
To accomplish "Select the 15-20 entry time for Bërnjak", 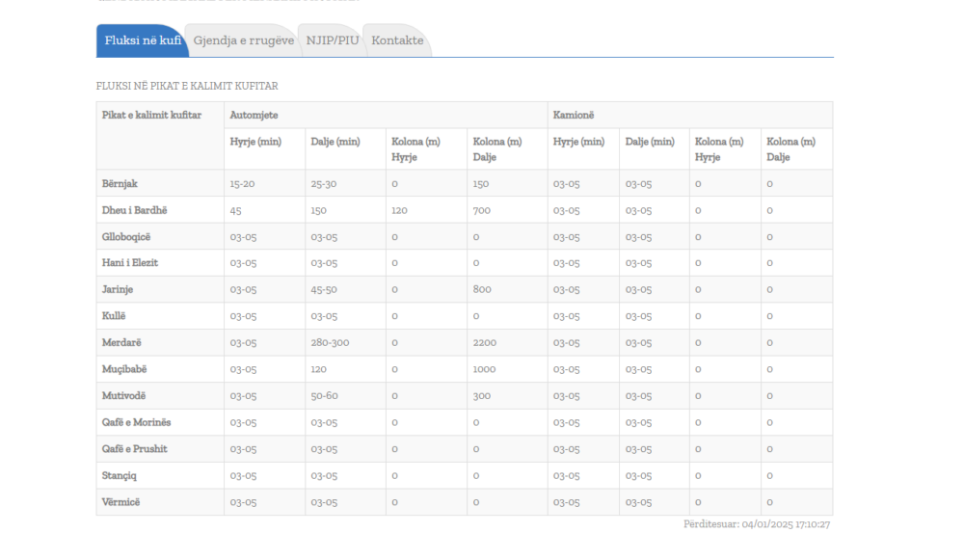I will [242, 183].
